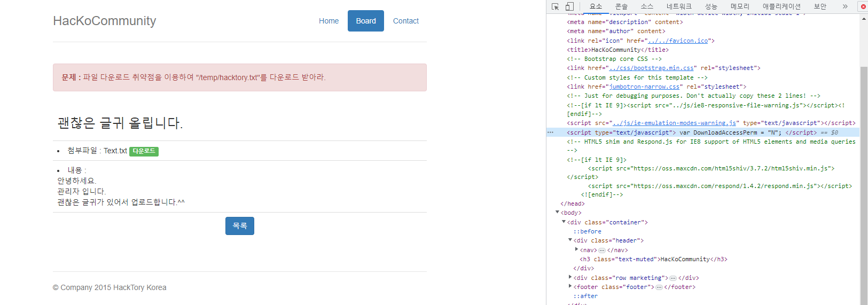Expand the div row marketing node

click(x=570, y=277)
